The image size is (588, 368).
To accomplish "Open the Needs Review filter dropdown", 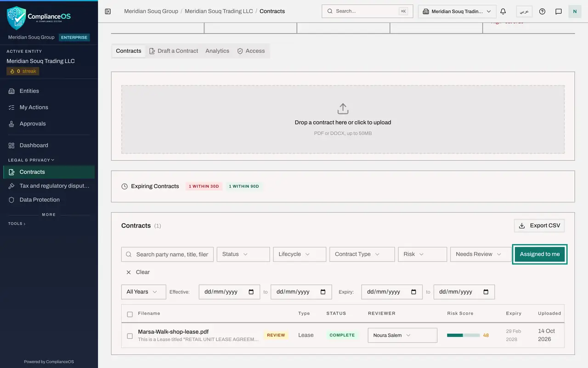I will click(x=481, y=254).
